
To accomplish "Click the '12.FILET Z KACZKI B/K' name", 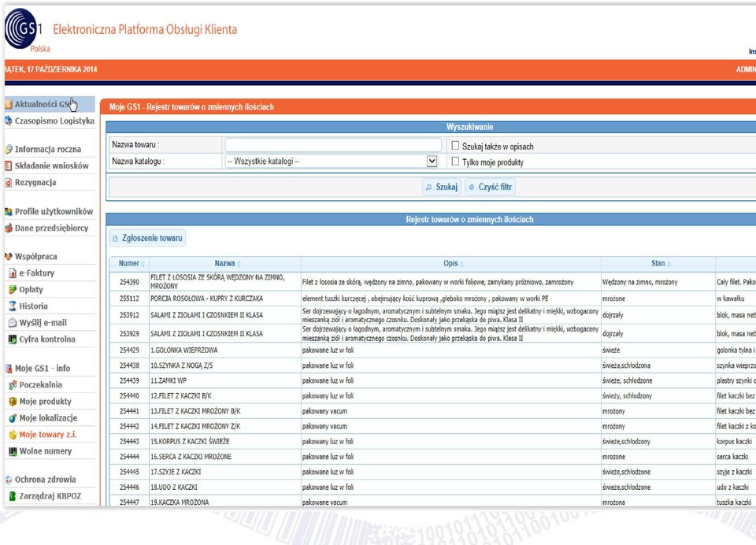I will point(181,396).
